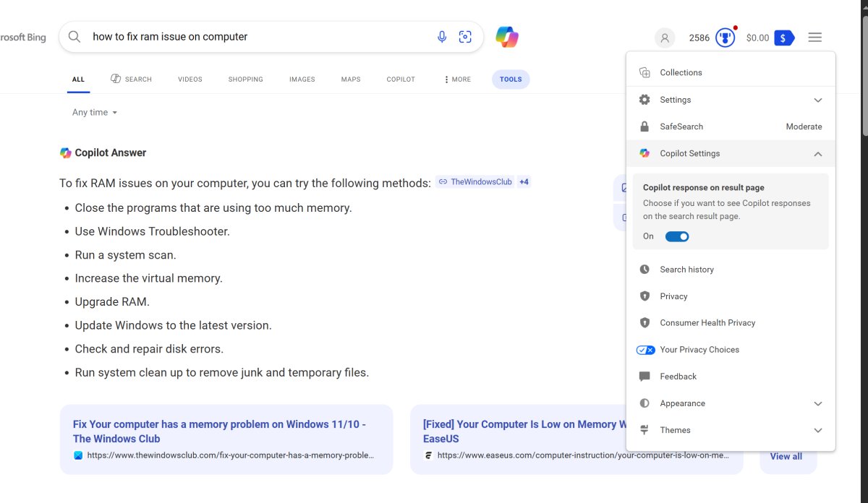Click the Appearance half-circle icon
This screenshot has width=868, height=503.
[644, 403]
